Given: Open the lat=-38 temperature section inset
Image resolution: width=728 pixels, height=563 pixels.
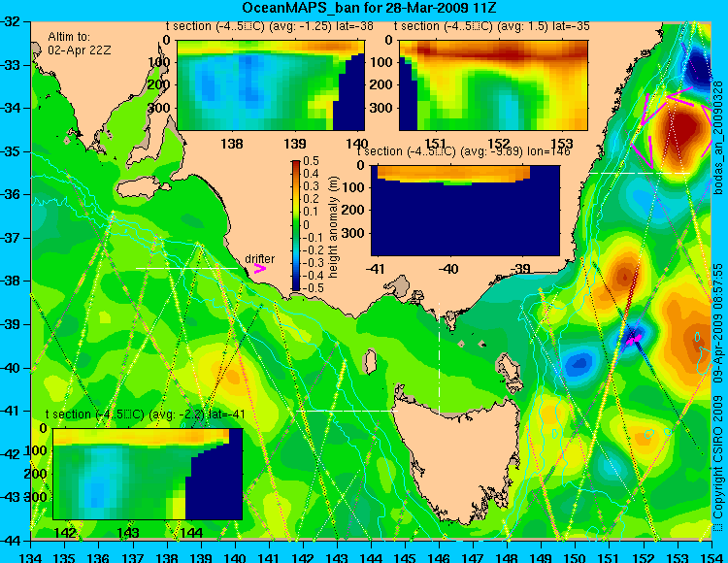Looking at the screenshot, I should (x=271, y=85).
